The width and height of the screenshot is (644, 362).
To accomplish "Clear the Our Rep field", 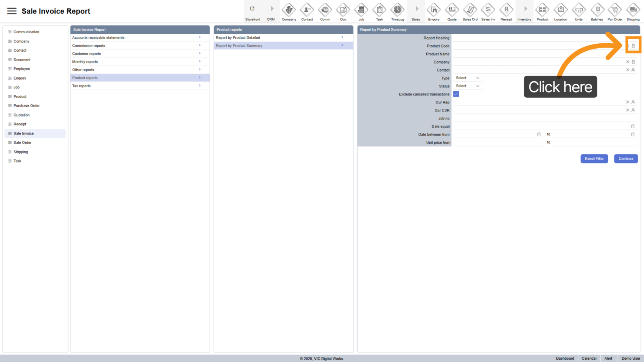I will [628, 102].
